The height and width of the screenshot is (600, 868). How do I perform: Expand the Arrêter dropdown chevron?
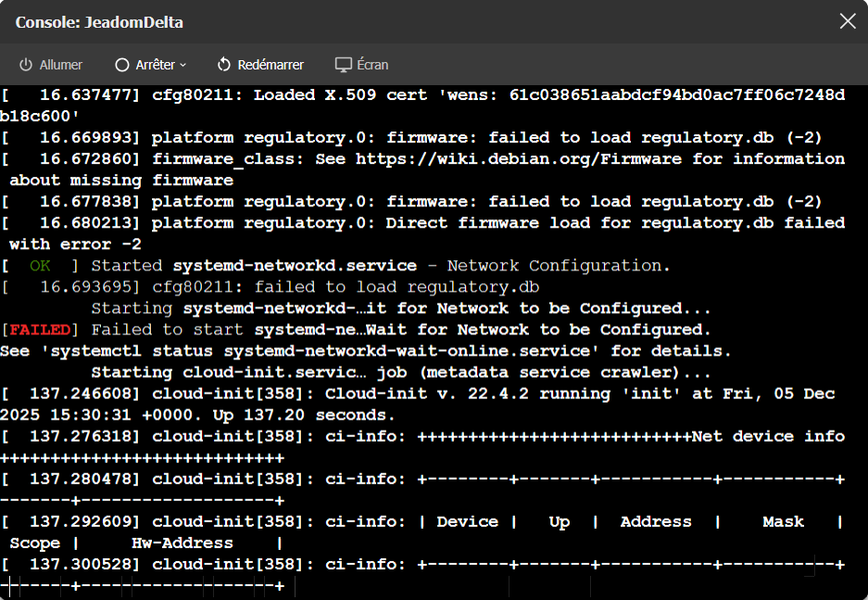183,65
